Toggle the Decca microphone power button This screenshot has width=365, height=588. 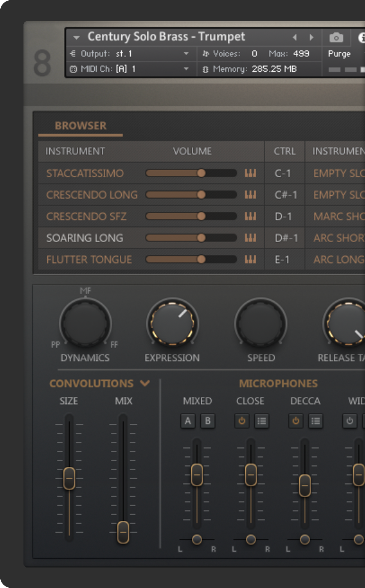pyautogui.click(x=296, y=421)
